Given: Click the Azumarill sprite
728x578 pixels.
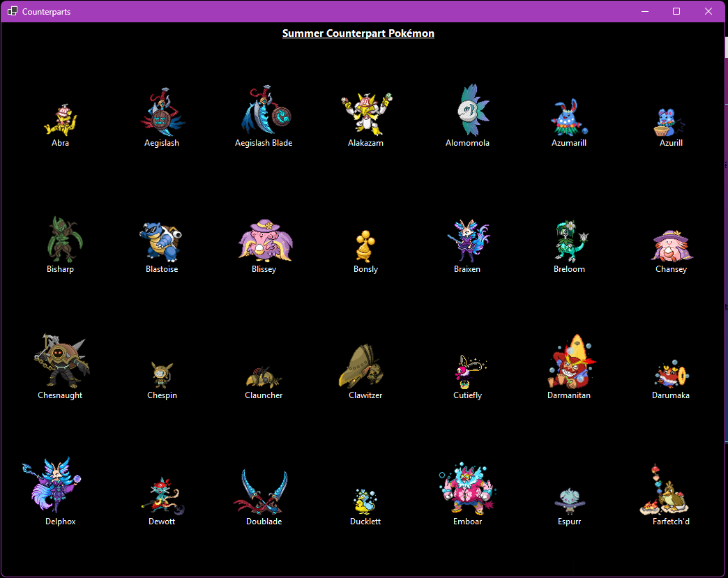Looking at the screenshot, I should [x=569, y=117].
